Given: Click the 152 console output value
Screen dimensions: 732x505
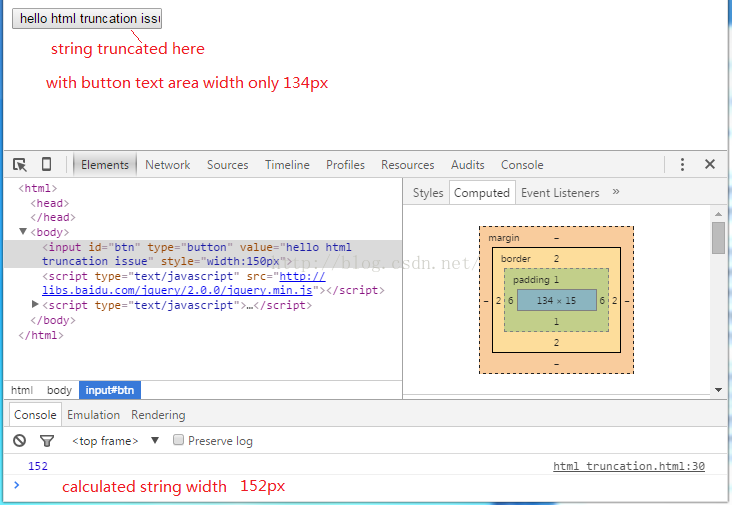Looking at the screenshot, I should tap(38, 466).
